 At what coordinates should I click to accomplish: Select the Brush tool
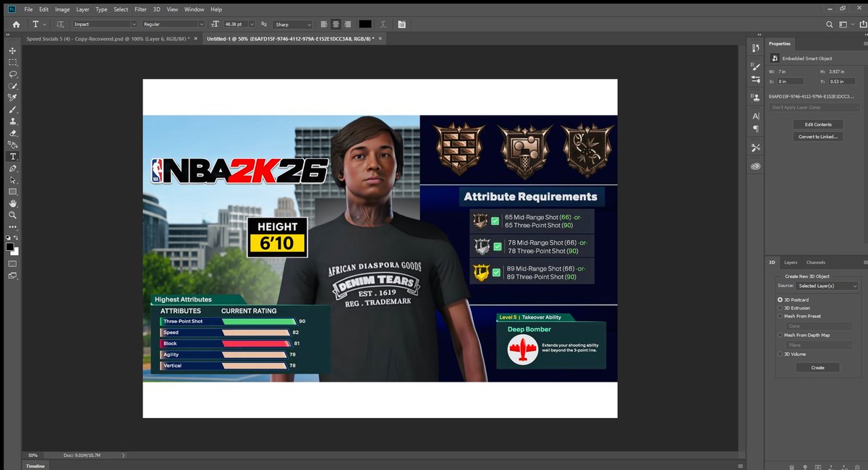pos(12,110)
